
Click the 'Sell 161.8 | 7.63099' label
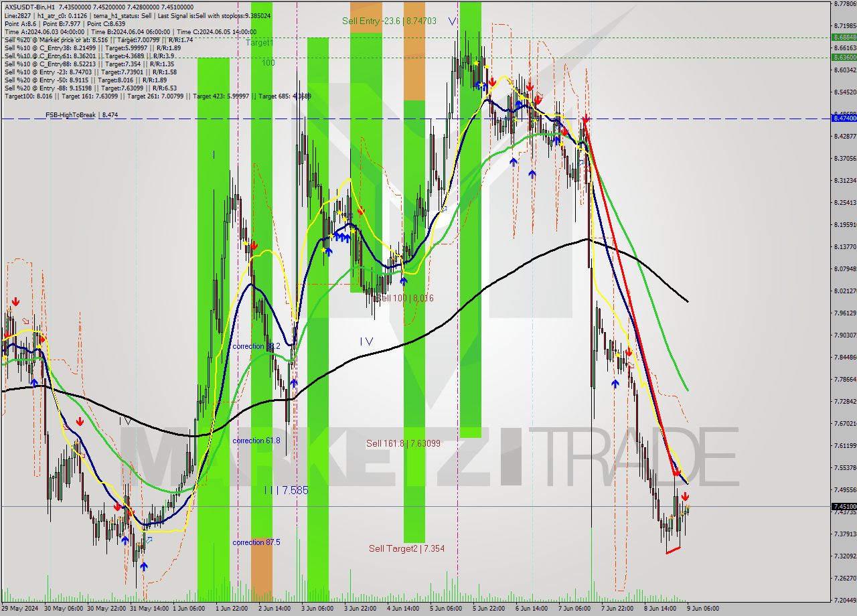403,443
